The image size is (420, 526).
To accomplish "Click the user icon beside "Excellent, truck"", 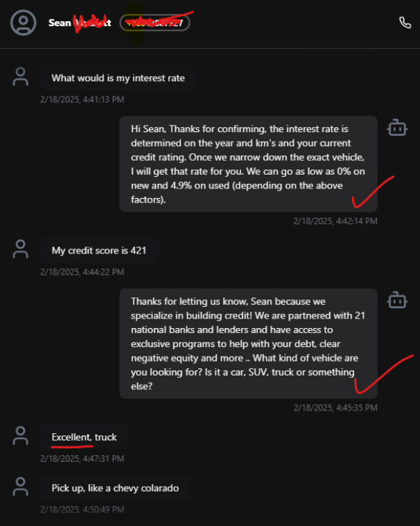I will [x=20, y=435].
